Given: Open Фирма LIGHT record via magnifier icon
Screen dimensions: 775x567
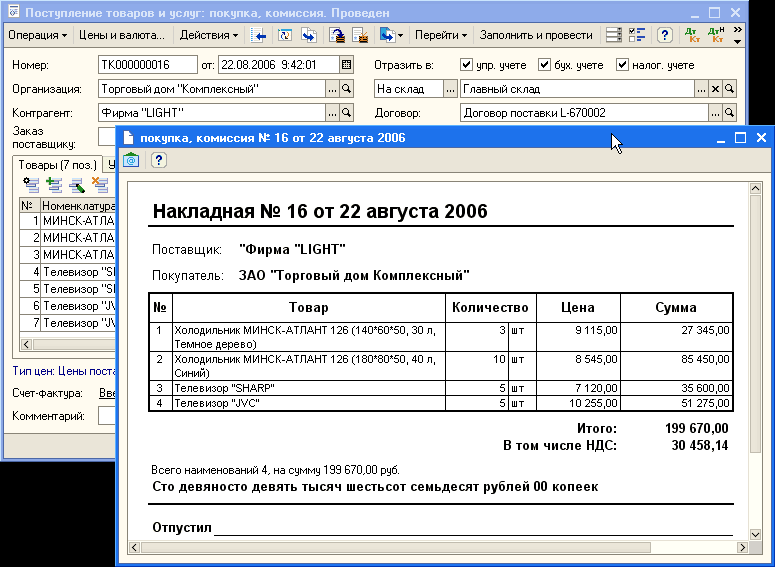Looking at the screenshot, I should [x=347, y=113].
